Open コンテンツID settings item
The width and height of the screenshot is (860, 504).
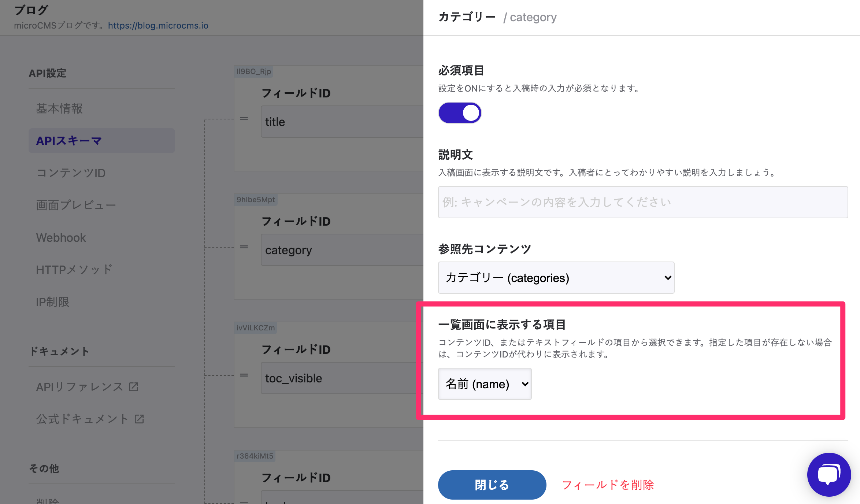click(x=71, y=173)
